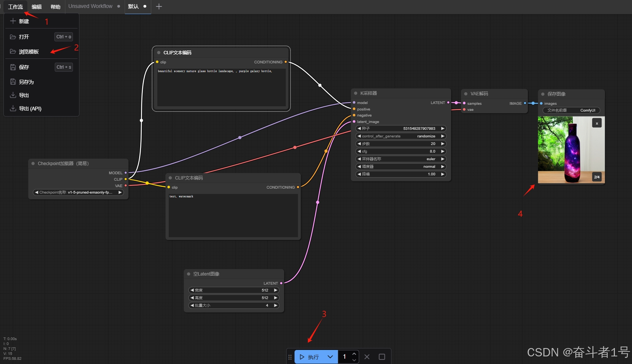632x364 pixels.
Task: Click the cfg 8.0 value slider
Action: [401, 151]
